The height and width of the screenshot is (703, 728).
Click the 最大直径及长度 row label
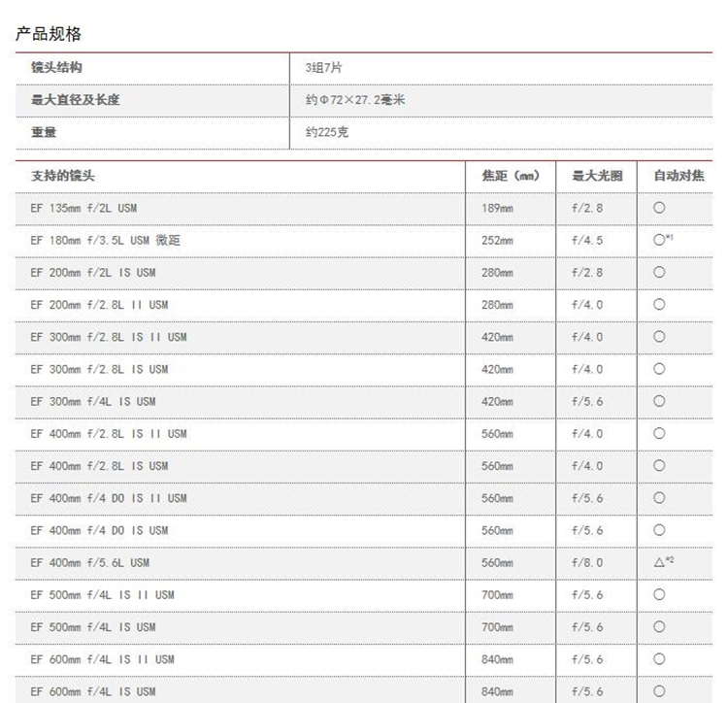coord(76,100)
